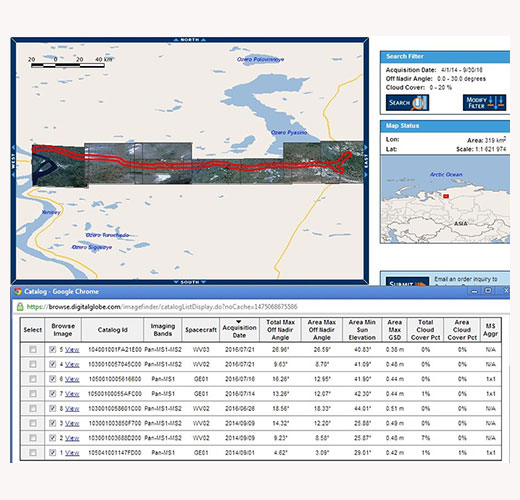Viewport: 520px width, 500px height.
Task: Click the browse.digitalglobe.com URL address field
Action: [162, 307]
